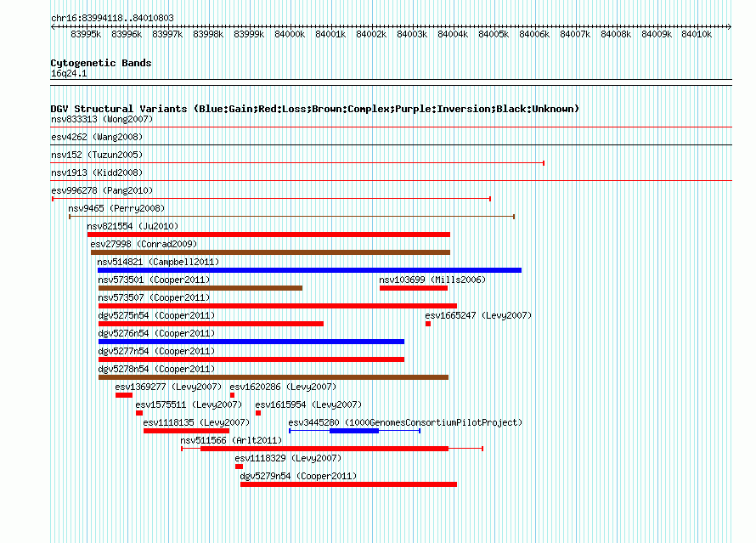The image size is (756, 543).
Task: Click the brown esv27998 (Conrad2009) bar
Action: tap(270, 252)
